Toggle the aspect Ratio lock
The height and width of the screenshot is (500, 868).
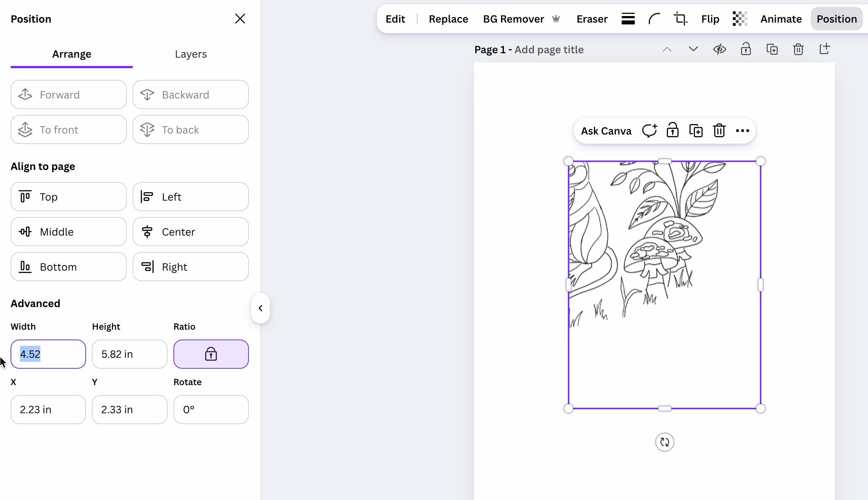click(x=211, y=354)
